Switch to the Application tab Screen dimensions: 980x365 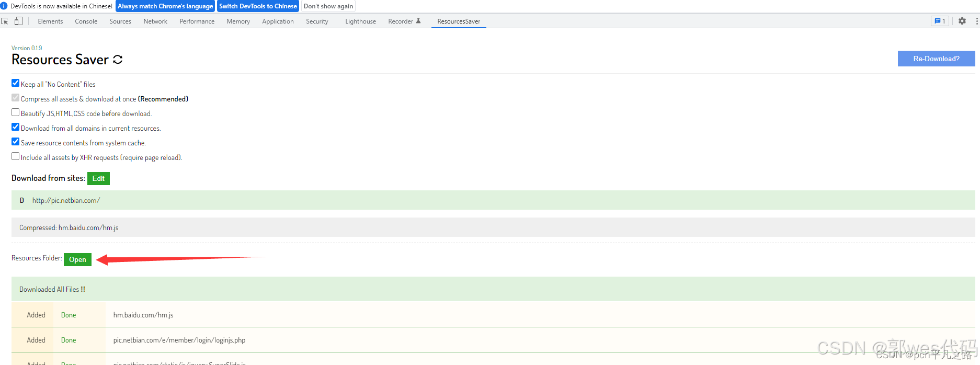[x=278, y=21]
